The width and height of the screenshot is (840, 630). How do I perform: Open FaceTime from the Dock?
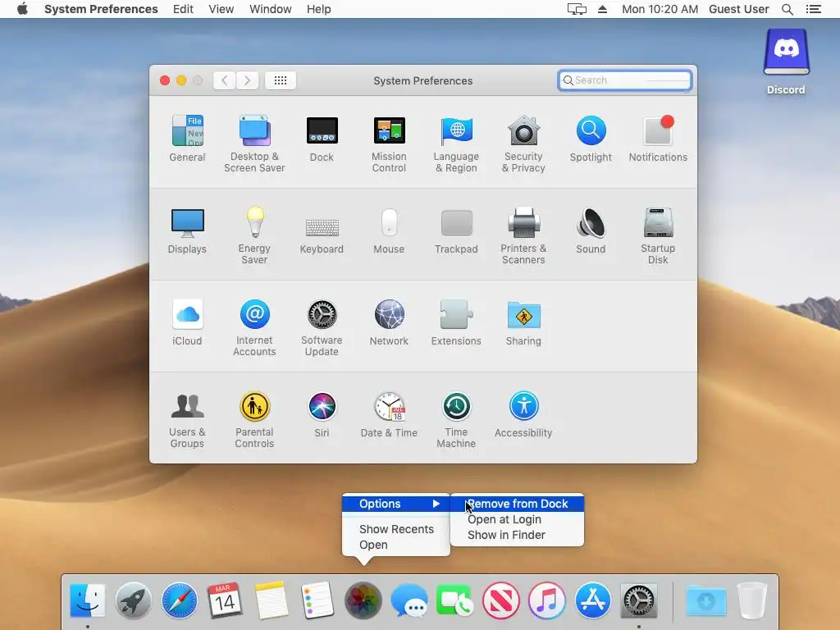point(454,600)
